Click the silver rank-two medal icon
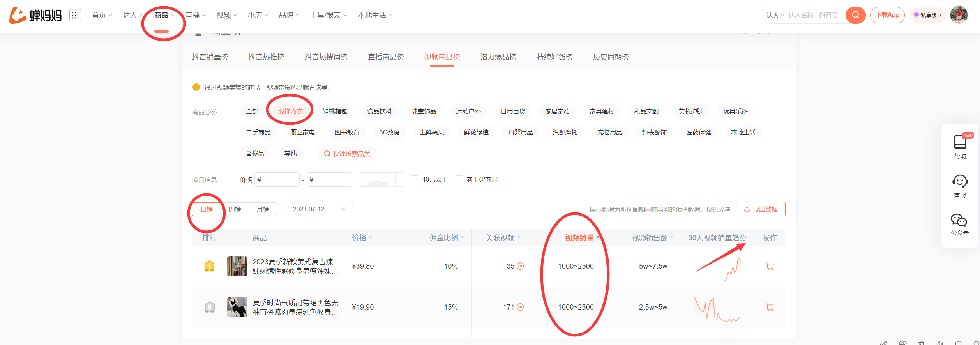The width and height of the screenshot is (980, 345). 210,307
